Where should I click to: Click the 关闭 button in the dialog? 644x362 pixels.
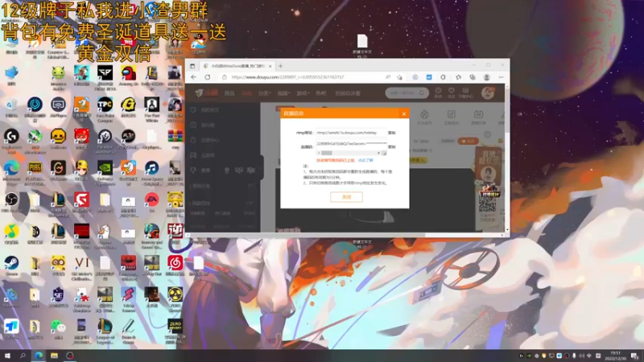coord(346,197)
